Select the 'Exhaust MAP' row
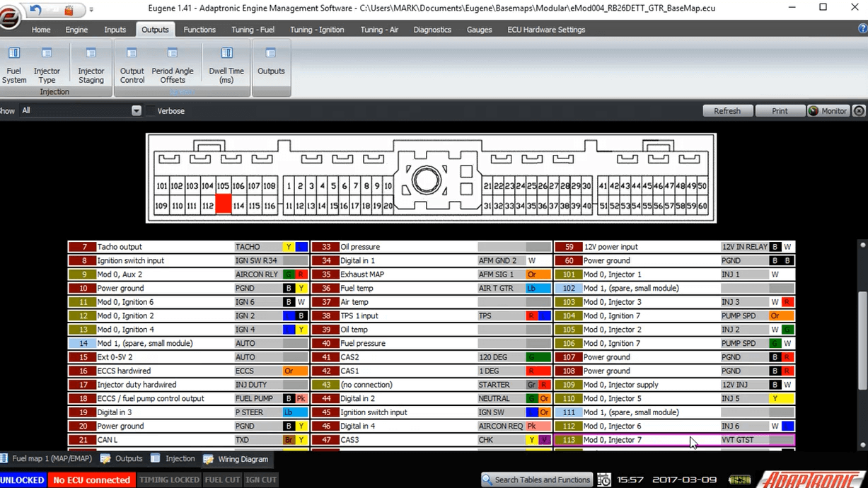 [x=432, y=274]
